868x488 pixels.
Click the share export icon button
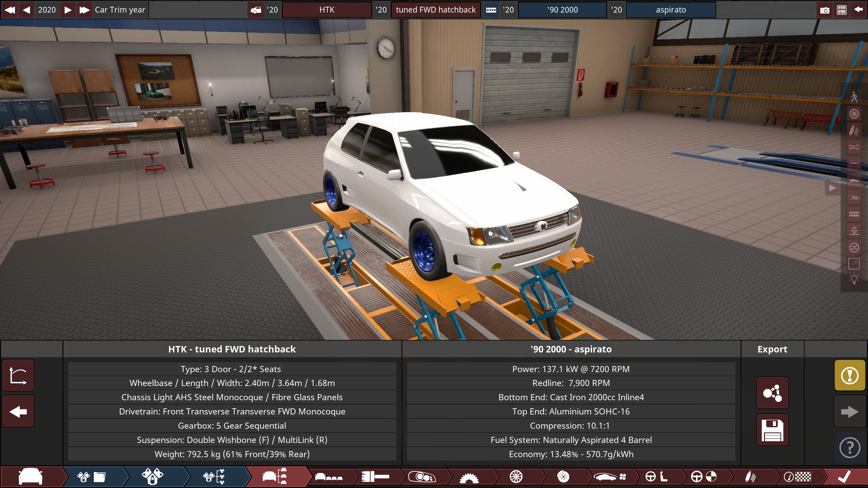772,393
